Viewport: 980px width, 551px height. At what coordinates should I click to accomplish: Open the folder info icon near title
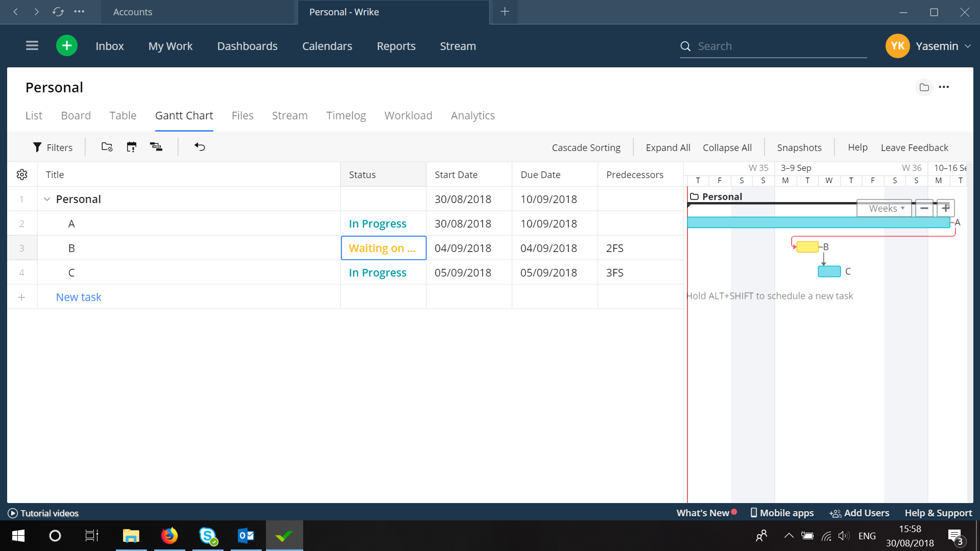coord(924,87)
